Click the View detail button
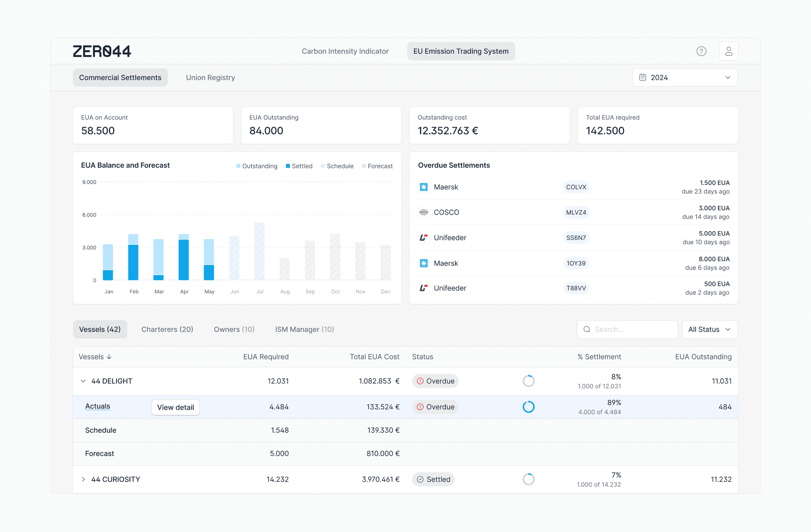Image resolution: width=811 pixels, height=532 pixels. [x=175, y=407]
